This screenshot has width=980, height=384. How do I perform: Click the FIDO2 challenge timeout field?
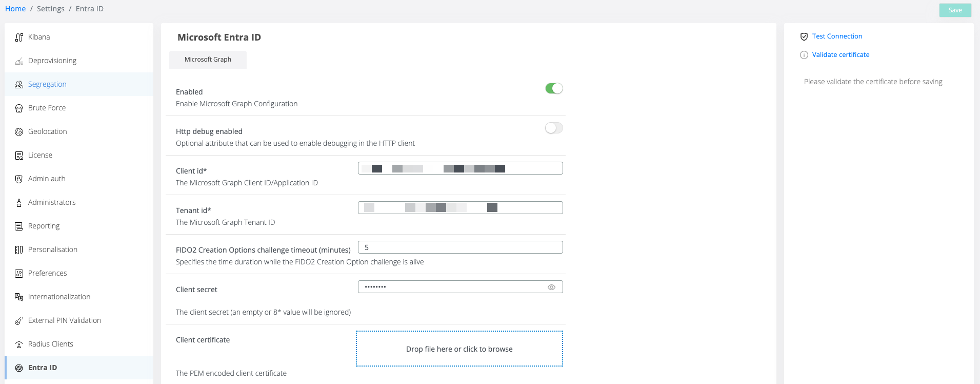460,247
